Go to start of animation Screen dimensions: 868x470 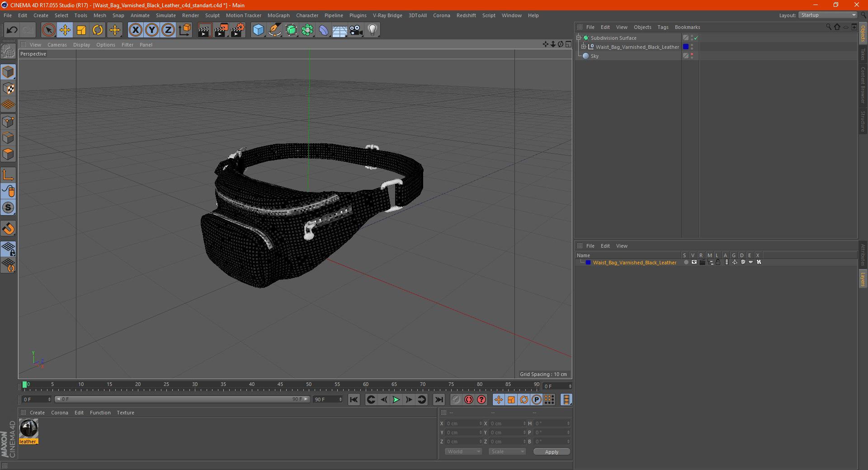pyautogui.click(x=354, y=399)
